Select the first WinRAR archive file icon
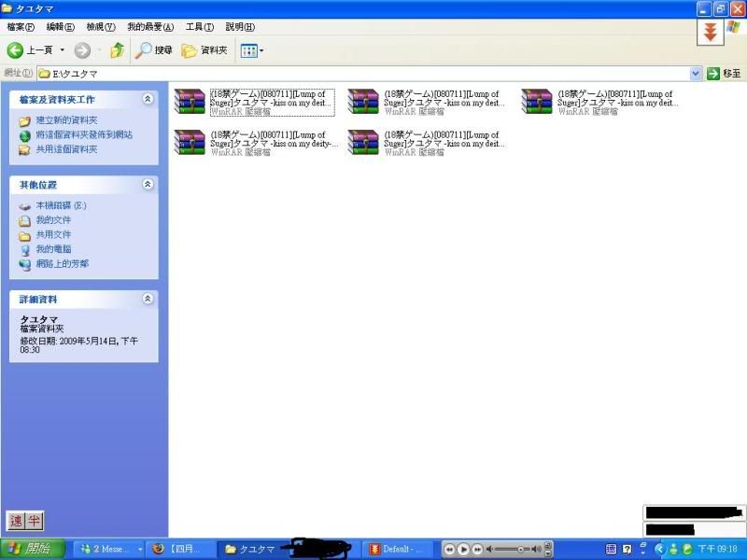 coord(190,101)
